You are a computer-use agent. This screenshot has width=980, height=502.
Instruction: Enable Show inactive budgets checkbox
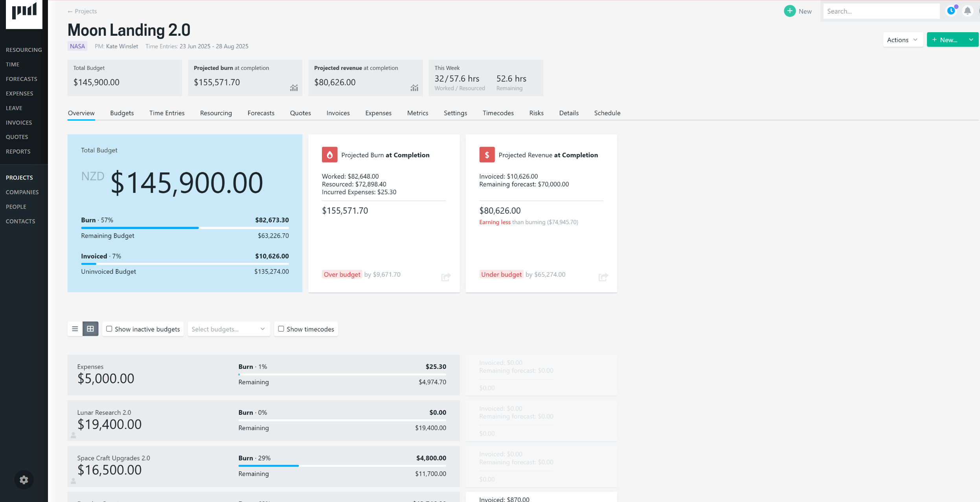pyautogui.click(x=109, y=329)
